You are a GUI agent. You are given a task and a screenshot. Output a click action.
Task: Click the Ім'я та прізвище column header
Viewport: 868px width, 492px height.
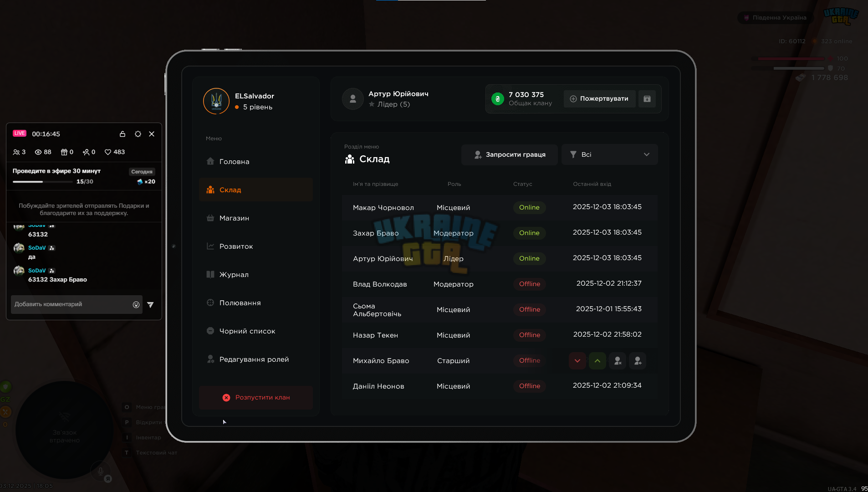tap(375, 184)
